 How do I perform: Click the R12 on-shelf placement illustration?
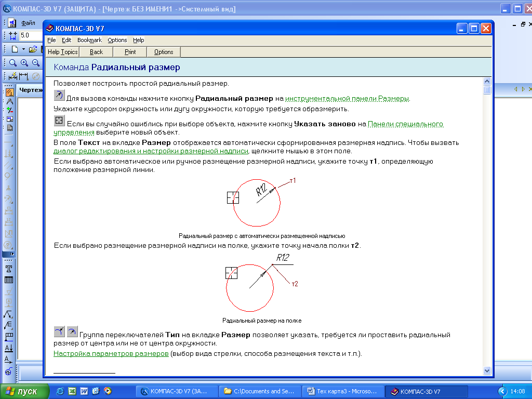(x=262, y=283)
